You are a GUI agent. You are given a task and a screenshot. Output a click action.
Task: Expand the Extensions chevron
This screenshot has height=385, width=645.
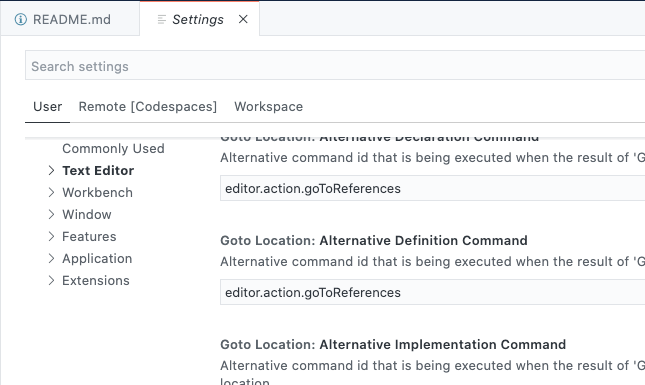tap(51, 281)
